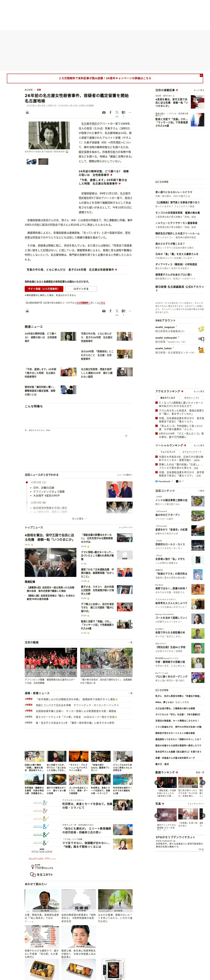This screenshot has width=210, height=980.
Task: Click 記事 in the breadcrumb
Action: pos(39,90)
